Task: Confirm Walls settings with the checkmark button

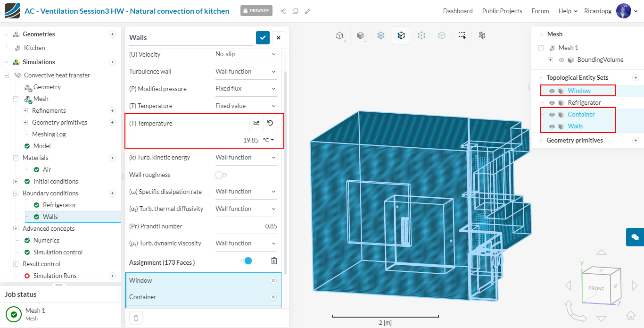Action: pyautogui.click(x=263, y=38)
